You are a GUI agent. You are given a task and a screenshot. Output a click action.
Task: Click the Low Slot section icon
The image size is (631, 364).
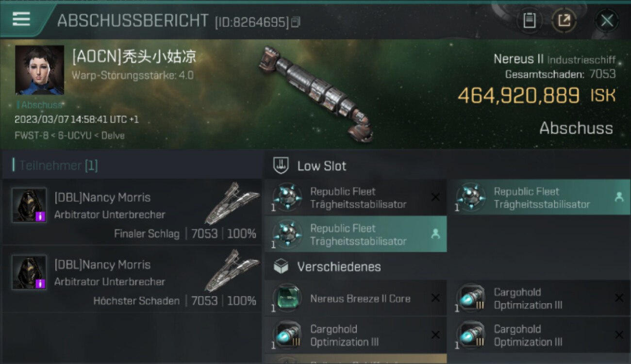click(x=282, y=166)
